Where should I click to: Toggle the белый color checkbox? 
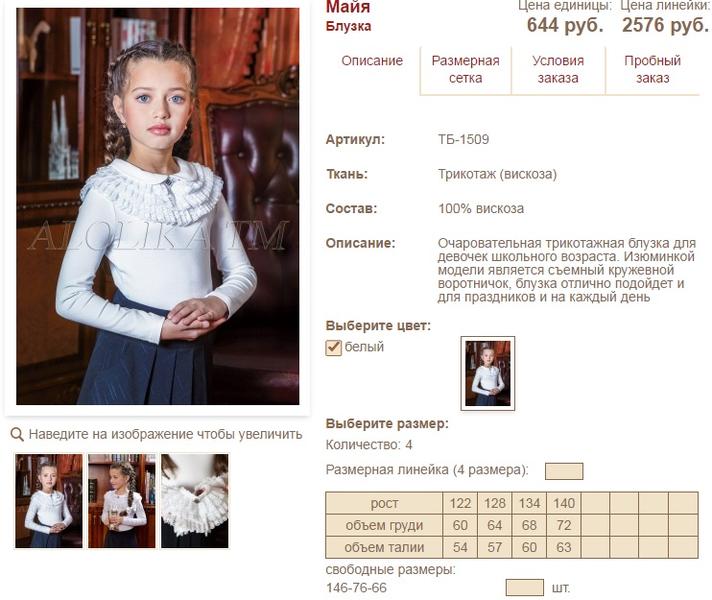click(333, 348)
